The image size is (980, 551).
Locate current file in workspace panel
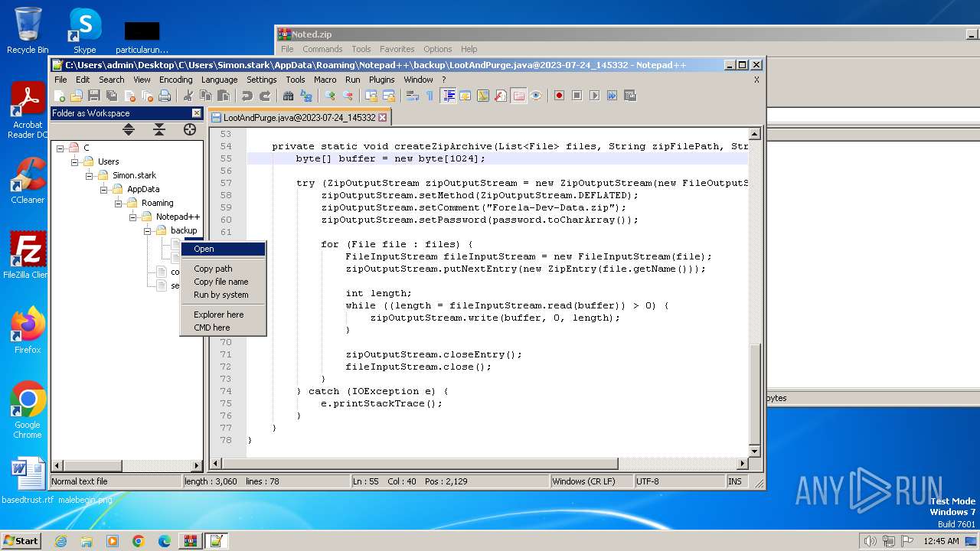pyautogui.click(x=190, y=129)
